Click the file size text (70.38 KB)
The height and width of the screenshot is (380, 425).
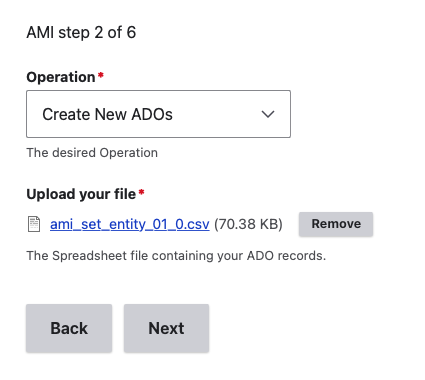(x=248, y=224)
